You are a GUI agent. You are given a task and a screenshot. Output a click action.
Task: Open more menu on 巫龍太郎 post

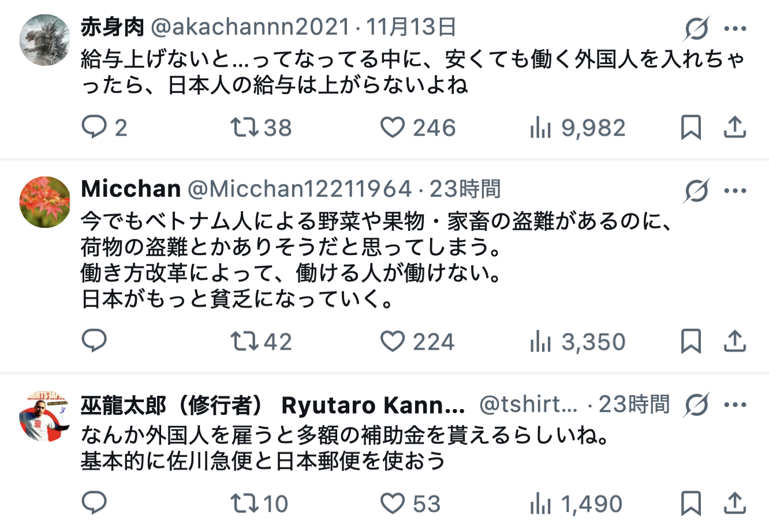[735, 405]
